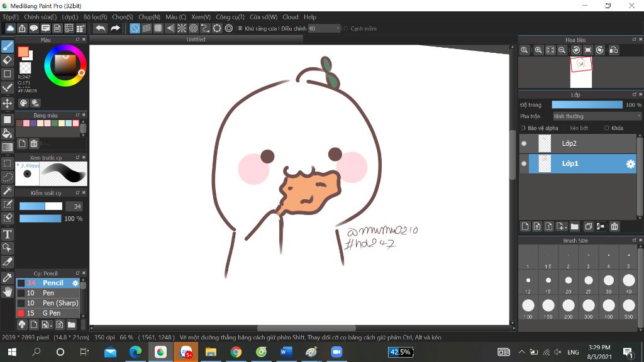
Task: Open the Tệp(F) menu
Action: coord(11,17)
